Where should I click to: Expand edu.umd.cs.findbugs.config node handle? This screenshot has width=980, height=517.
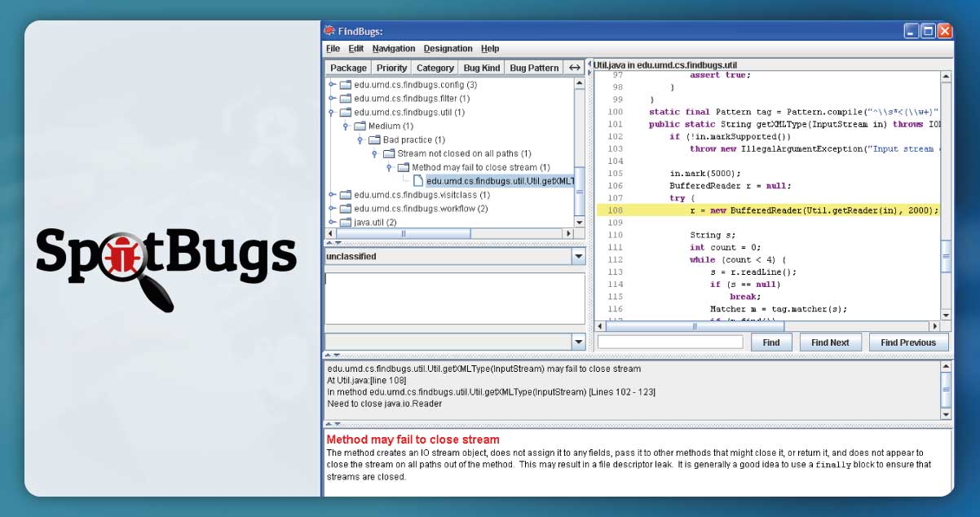332,85
